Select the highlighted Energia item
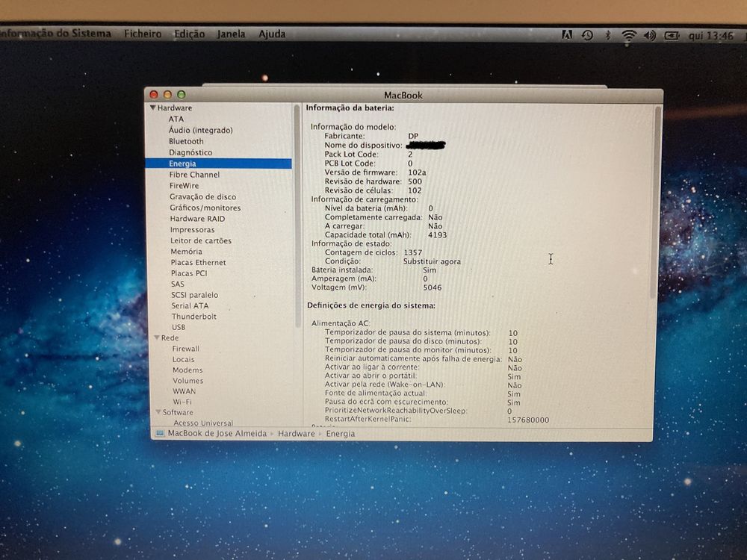 218,164
